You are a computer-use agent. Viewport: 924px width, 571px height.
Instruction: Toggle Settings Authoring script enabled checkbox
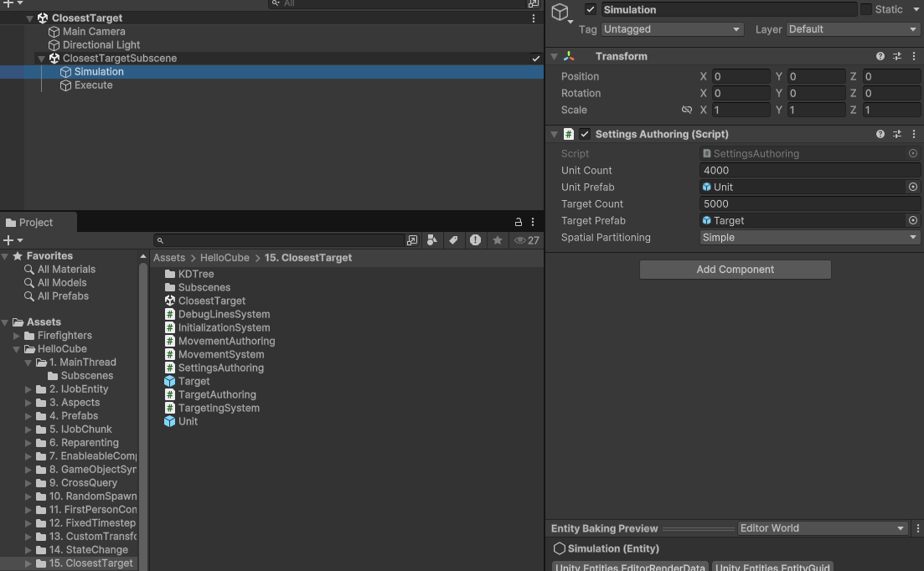[x=585, y=134]
